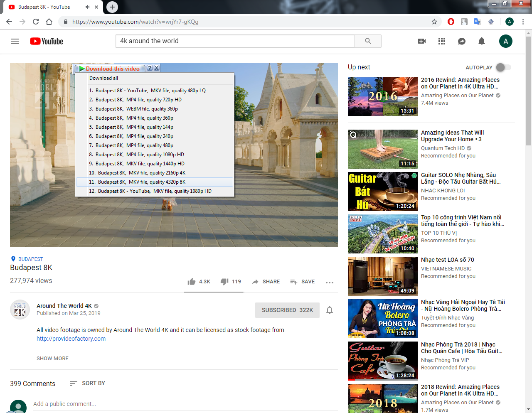The height and width of the screenshot is (413, 532).
Task: Open the messages share bubble icon
Action: click(x=462, y=41)
